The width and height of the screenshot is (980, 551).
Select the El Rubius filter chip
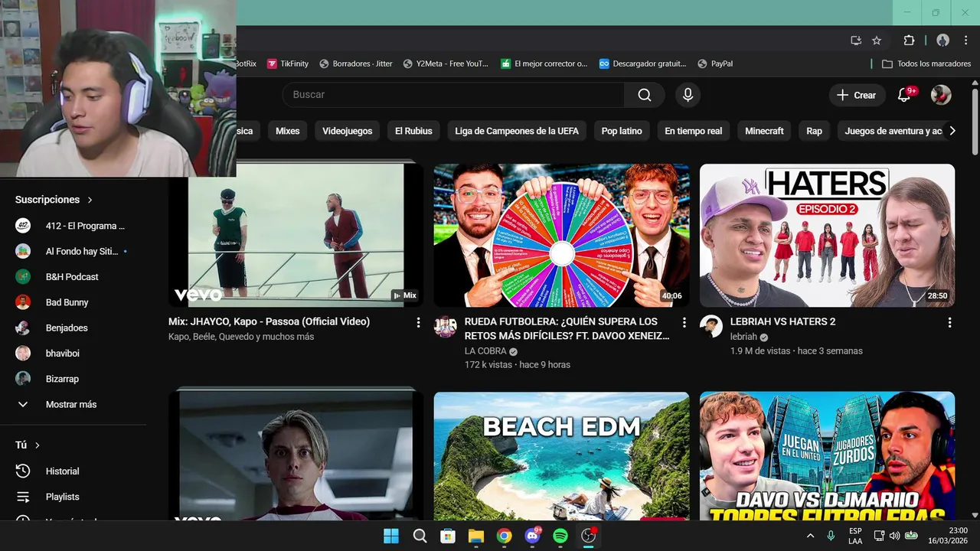[413, 131]
